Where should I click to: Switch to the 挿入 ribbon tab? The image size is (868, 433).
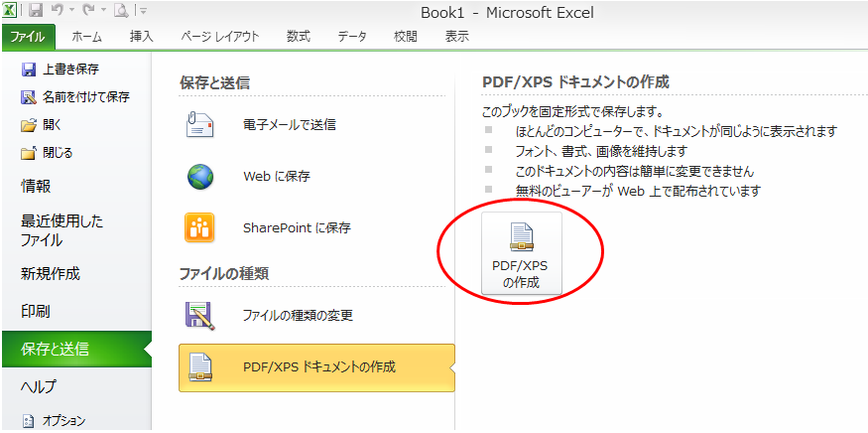pyautogui.click(x=141, y=37)
